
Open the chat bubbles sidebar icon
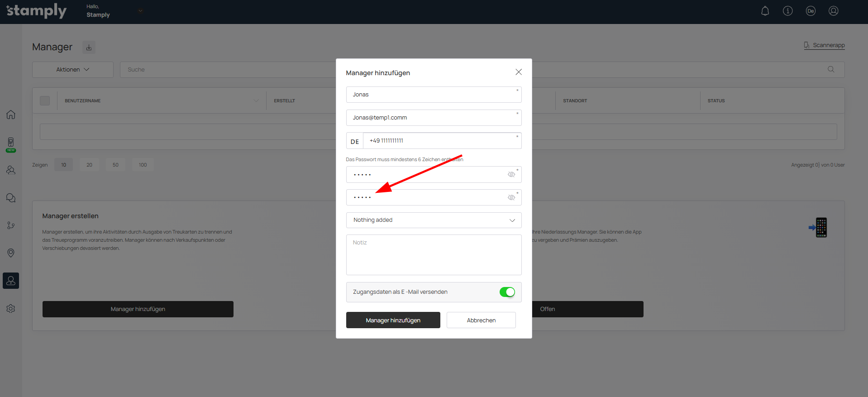tap(11, 198)
